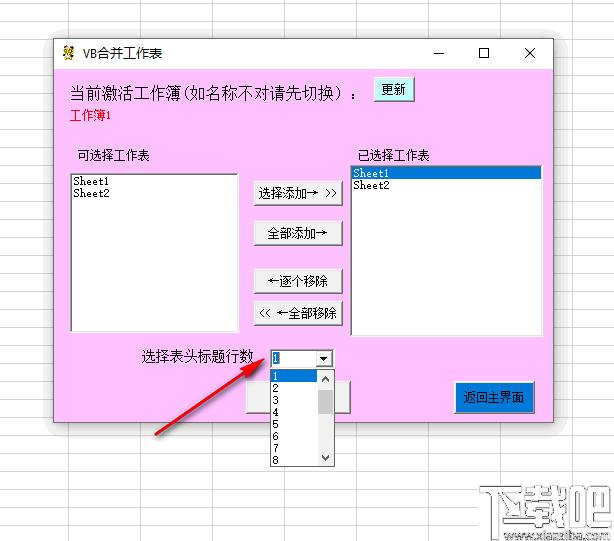The width and height of the screenshot is (614, 541).
Task: Maximize the VB合并工作表 window
Action: click(484, 53)
